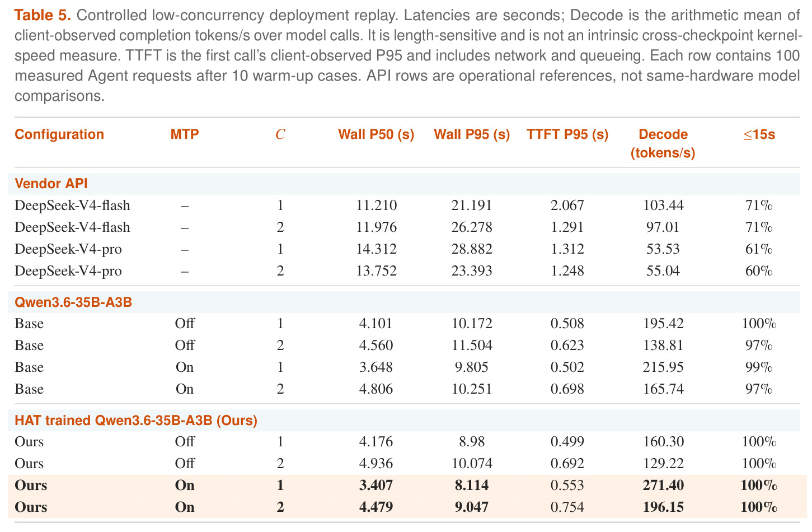Select the Wall P95 value 10.251
812x532 pixels.
[x=472, y=389]
